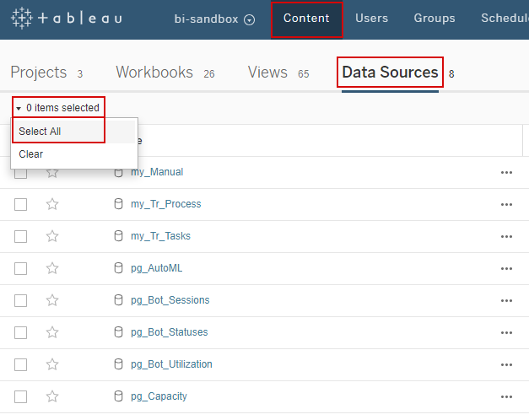This screenshot has height=420, width=529.
Task: Select the Data Sources section
Action: tap(390, 73)
